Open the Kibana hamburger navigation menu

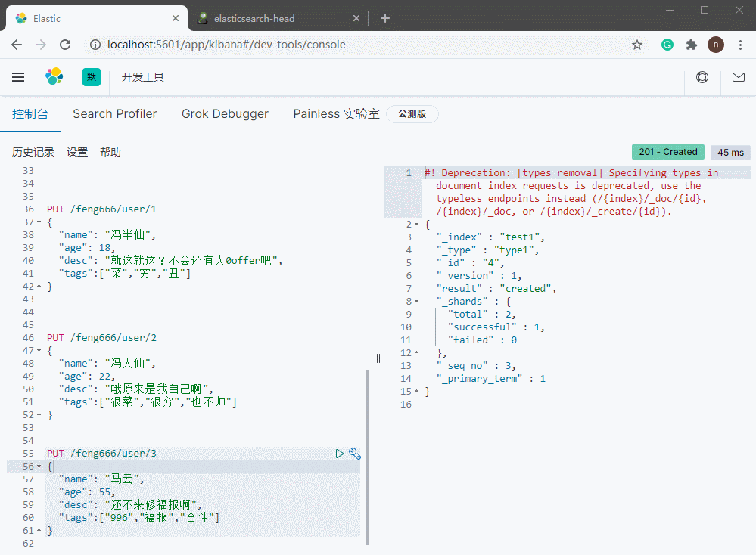click(18, 77)
